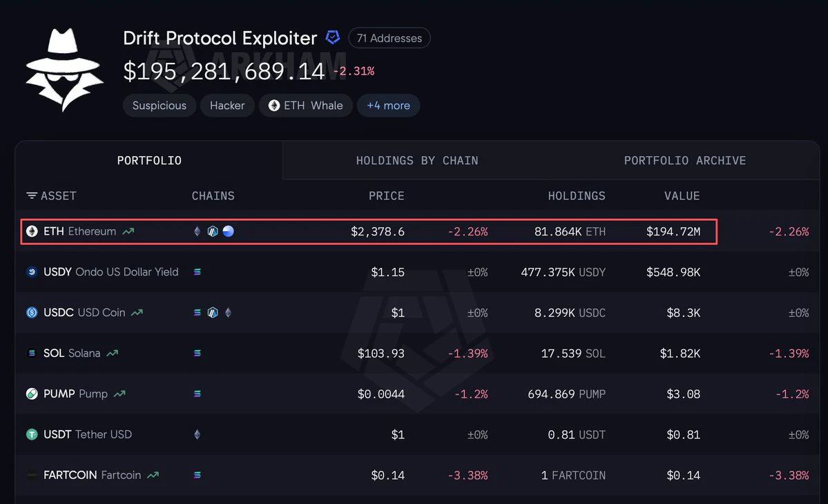Click the Ethereum chain icon in the USDC row
The image size is (828, 504).
(228, 313)
